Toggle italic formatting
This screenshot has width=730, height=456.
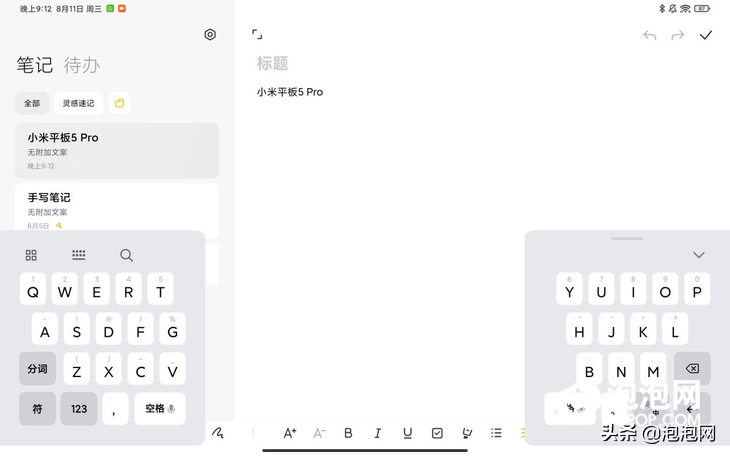tap(378, 433)
